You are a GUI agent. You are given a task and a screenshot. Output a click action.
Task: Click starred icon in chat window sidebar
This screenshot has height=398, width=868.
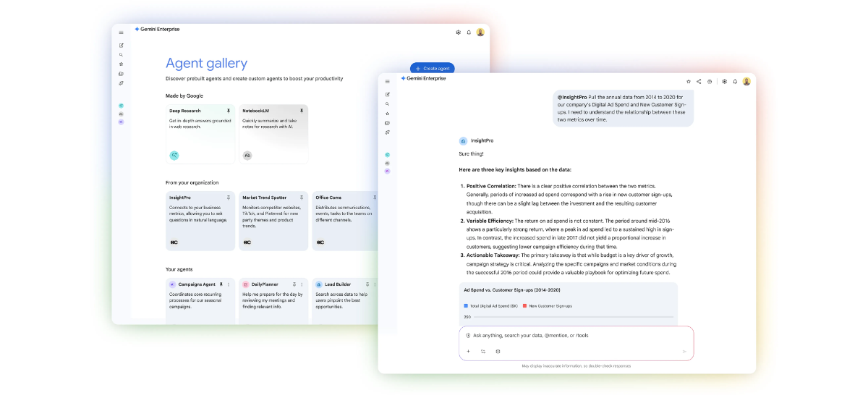388,114
